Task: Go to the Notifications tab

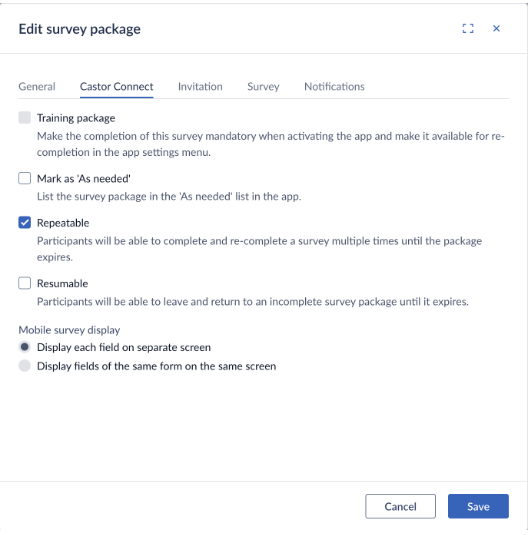Action: click(x=334, y=87)
